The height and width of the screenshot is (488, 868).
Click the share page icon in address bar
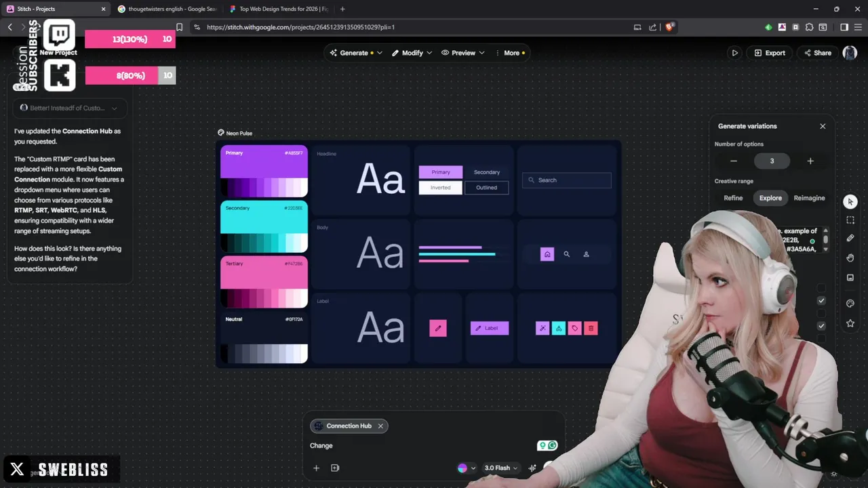click(652, 27)
